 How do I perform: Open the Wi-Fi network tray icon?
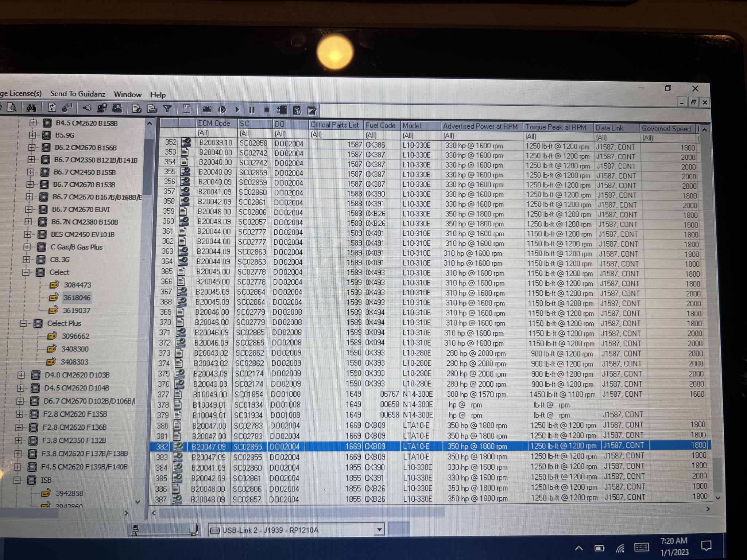(x=620, y=548)
